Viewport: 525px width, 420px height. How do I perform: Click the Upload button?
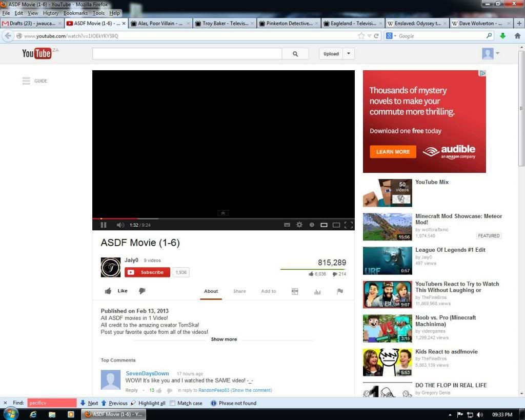coord(331,53)
